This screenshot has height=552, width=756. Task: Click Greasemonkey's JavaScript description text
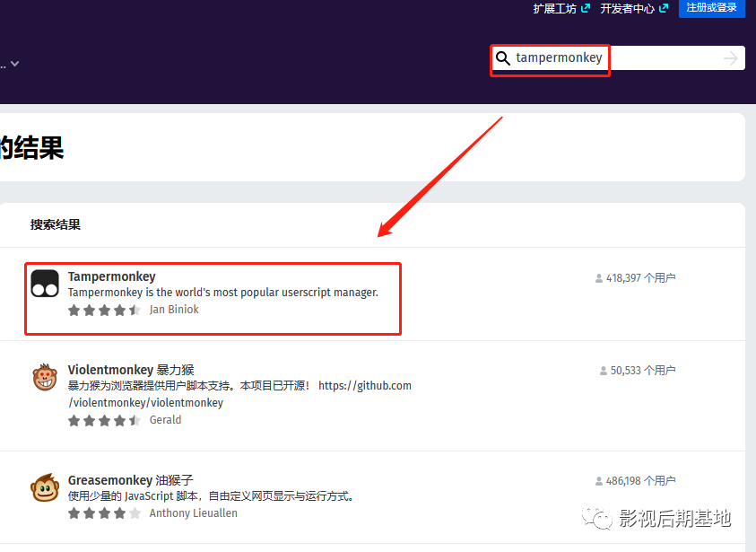point(213,496)
